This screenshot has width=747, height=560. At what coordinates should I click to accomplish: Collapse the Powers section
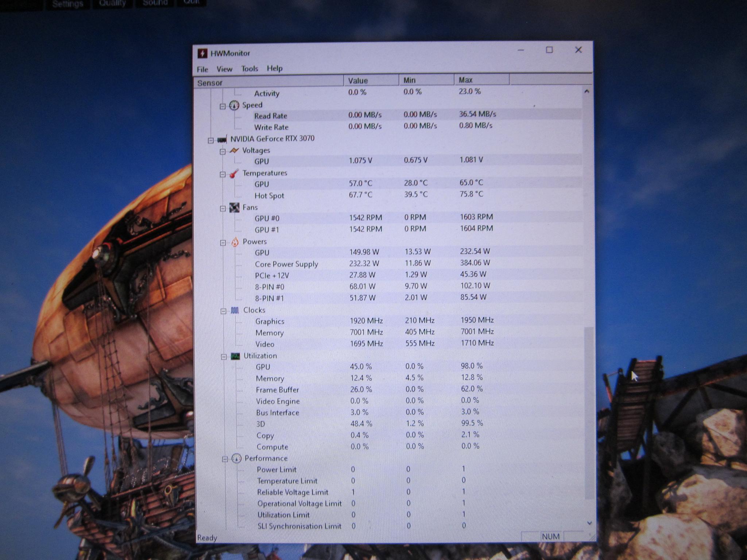223,243
